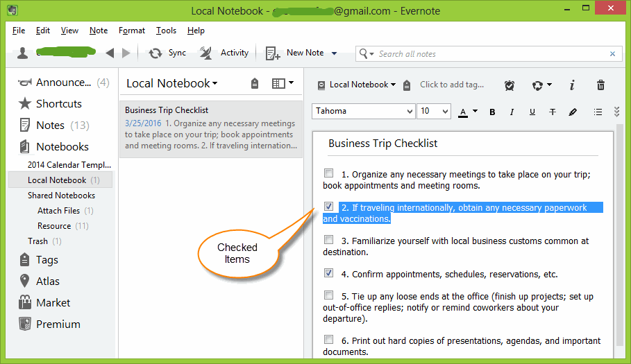Click the Highlight pen icon
631x364 pixels.
pyautogui.click(x=573, y=112)
